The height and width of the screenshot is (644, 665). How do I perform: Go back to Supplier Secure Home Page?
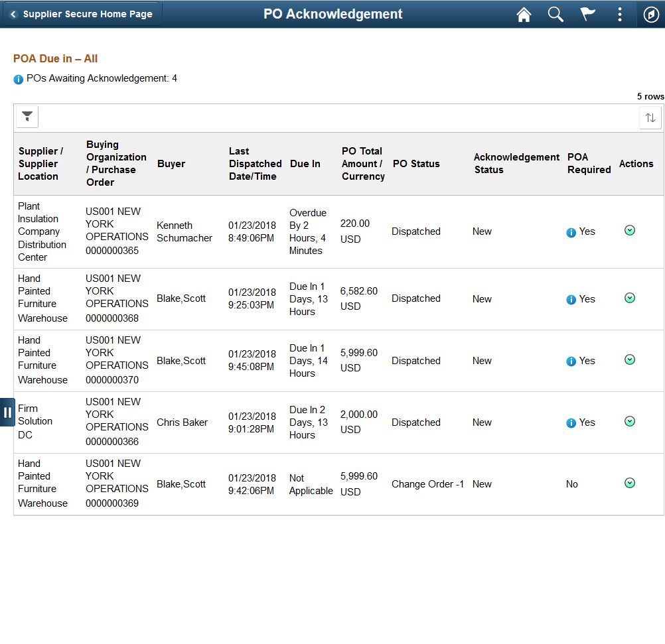82,14
